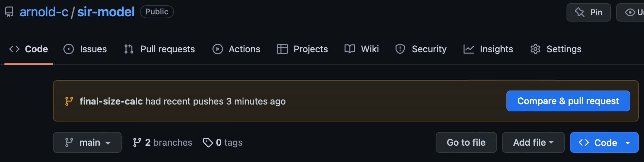Open the main branch selector dropdown
The height and width of the screenshot is (162, 644).
click(x=87, y=142)
